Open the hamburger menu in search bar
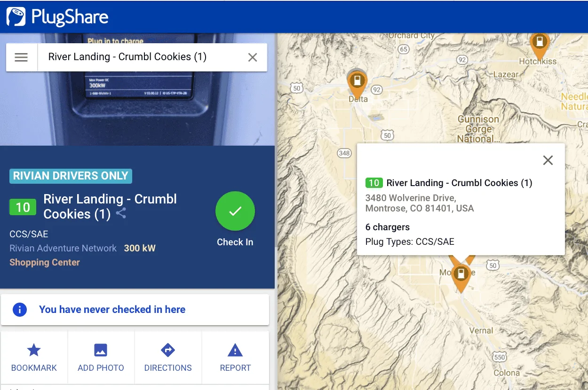Image resolution: width=588 pixels, height=390 pixels. click(x=21, y=57)
